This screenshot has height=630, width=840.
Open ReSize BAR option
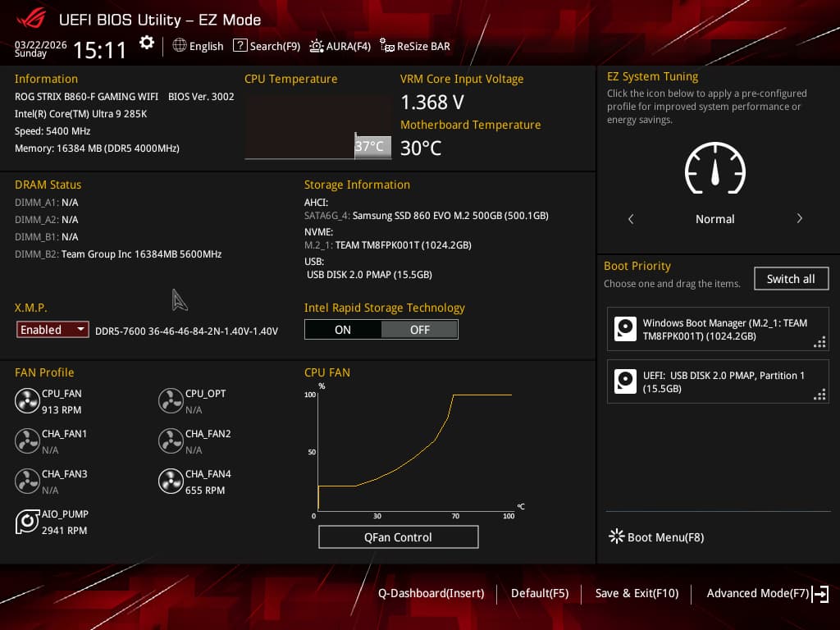pyautogui.click(x=415, y=46)
